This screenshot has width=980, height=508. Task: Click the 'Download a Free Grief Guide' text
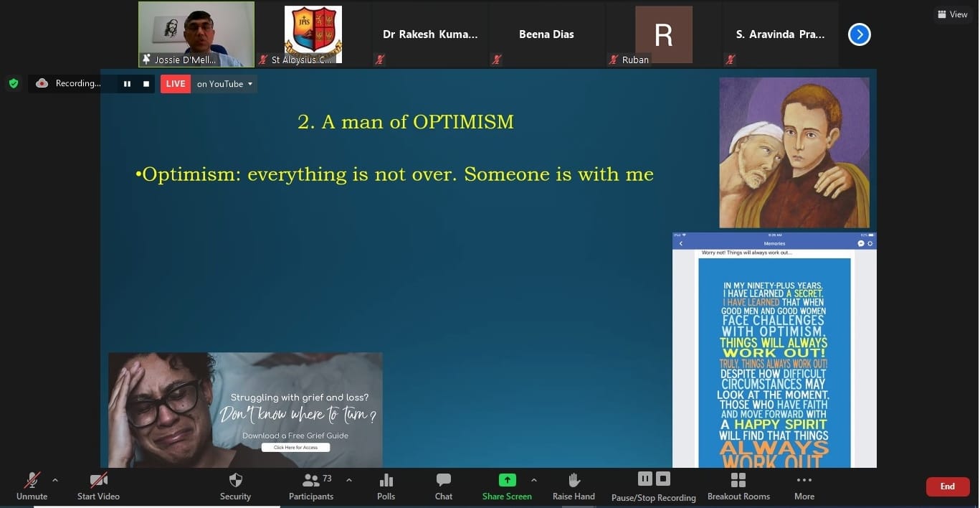(295, 436)
